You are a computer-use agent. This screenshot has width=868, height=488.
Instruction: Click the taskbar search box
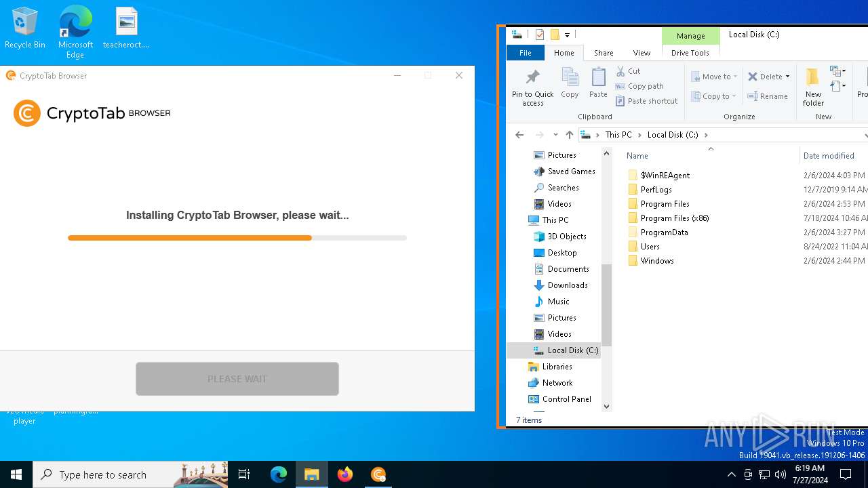130,474
